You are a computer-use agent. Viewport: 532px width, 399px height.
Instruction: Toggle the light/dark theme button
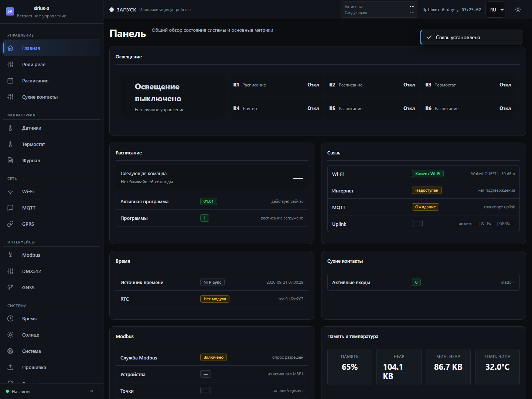(518, 10)
